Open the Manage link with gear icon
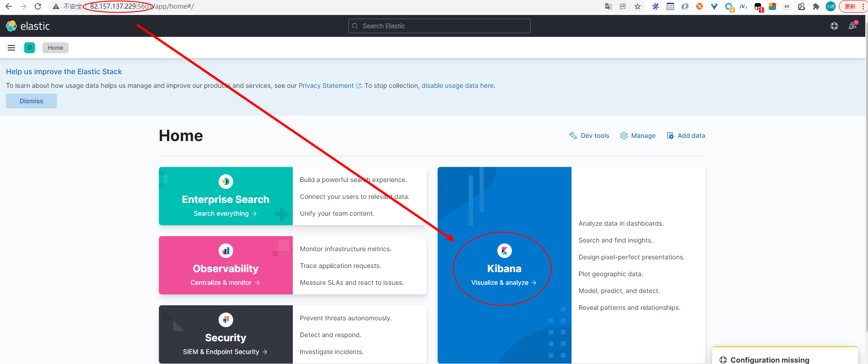 638,136
